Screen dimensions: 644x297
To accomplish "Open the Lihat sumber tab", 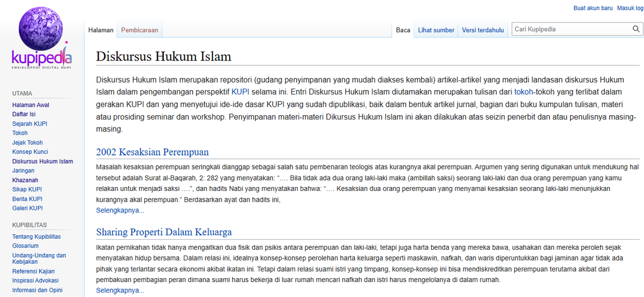I will [x=436, y=30].
